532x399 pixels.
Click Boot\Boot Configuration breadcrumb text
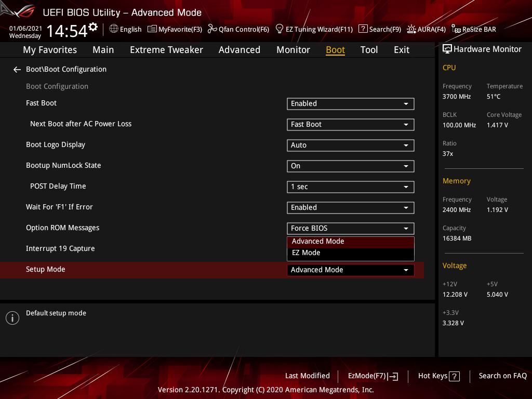click(x=66, y=69)
